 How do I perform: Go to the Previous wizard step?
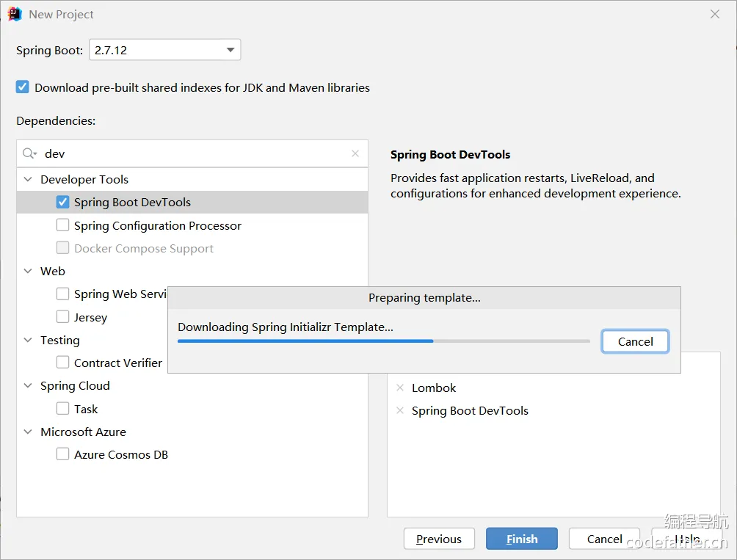[439, 539]
